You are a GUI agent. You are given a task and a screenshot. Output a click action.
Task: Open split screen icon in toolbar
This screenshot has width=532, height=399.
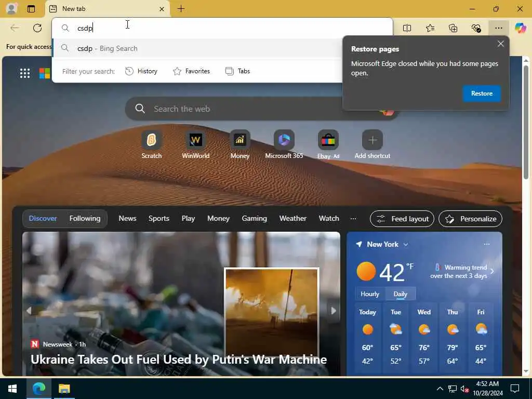click(407, 28)
